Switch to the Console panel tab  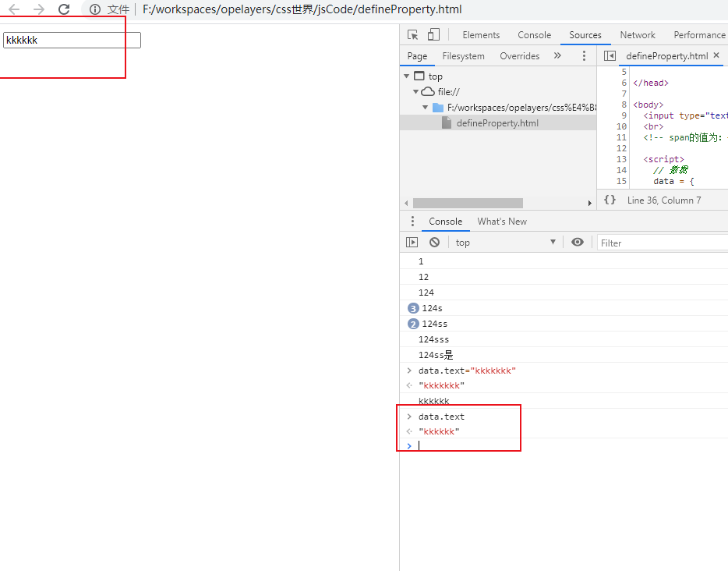coord(535,35)
